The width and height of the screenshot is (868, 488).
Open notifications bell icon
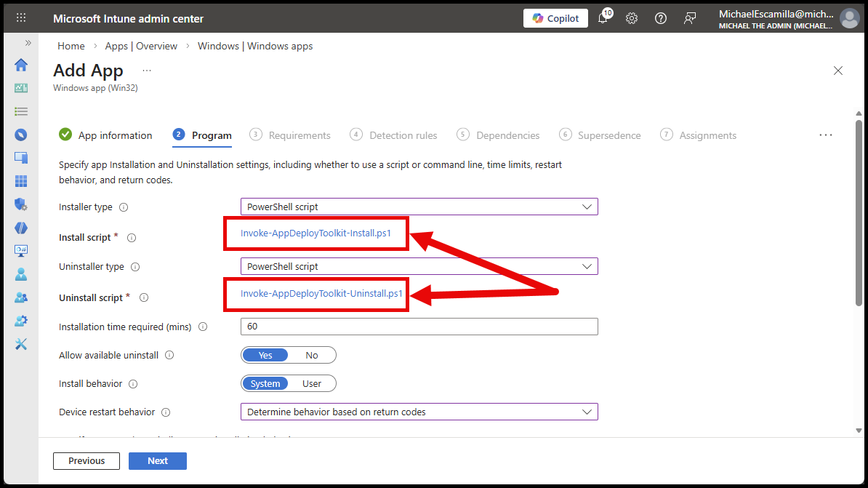(603, 18)
